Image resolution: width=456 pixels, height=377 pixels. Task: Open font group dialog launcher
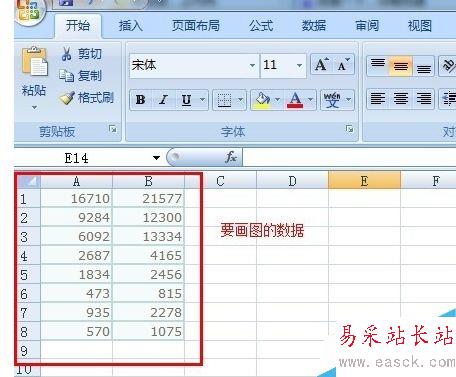click(x=349, y=129)
